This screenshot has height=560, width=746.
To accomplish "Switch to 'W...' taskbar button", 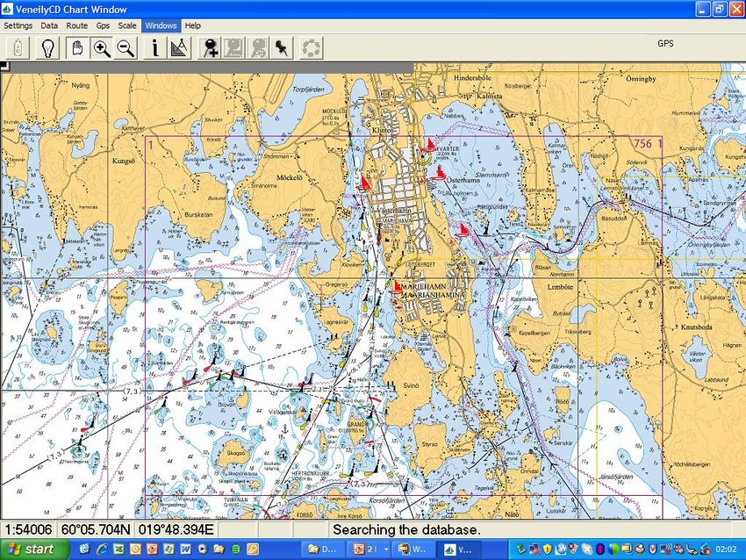I will coord(412,549).
